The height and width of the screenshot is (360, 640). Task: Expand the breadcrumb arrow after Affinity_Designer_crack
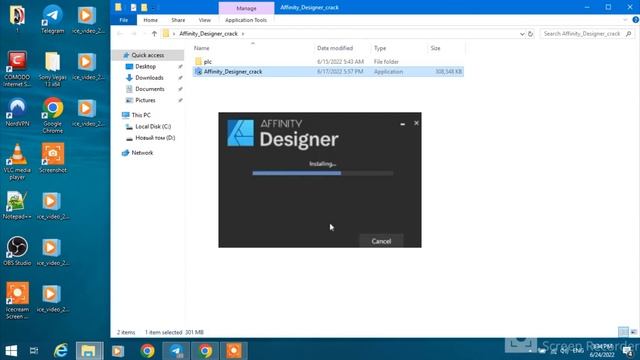(243, 34)
